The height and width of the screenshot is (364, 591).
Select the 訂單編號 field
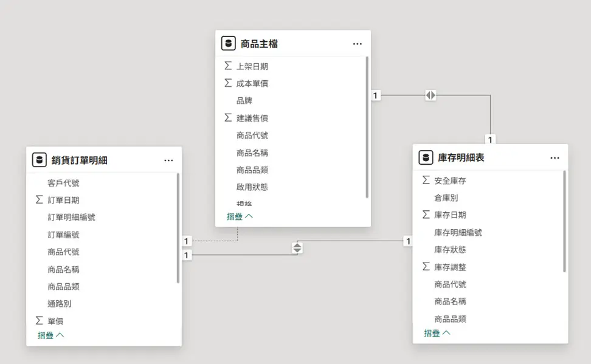(63, 235)
